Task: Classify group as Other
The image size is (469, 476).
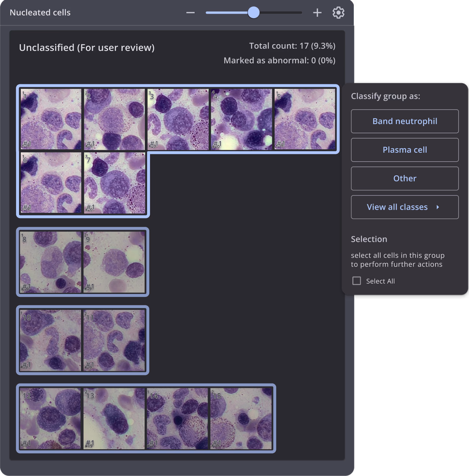Action: 405,178
